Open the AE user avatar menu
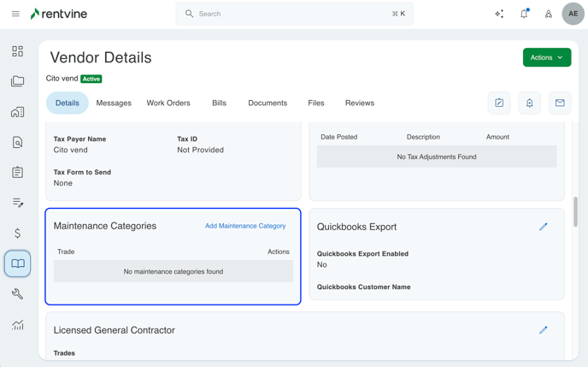The width and height of the screenshot is (588, 367). 573,14
